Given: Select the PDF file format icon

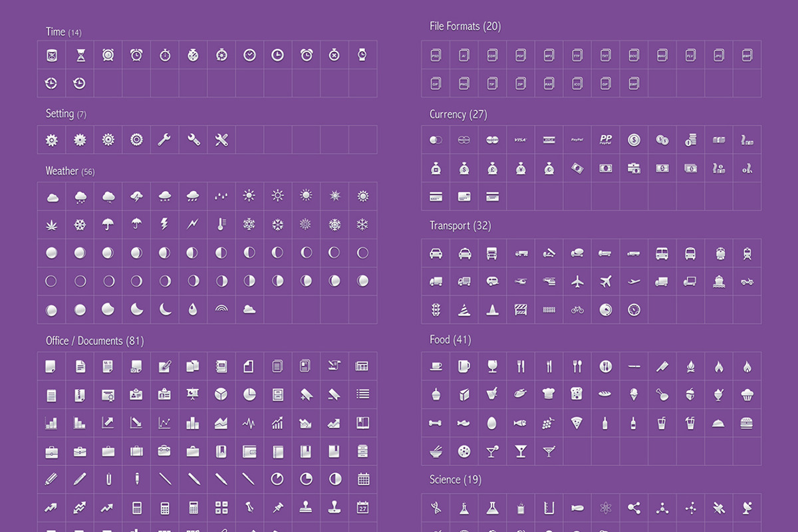Looking at the screenshot, I should [x=521, y=55].
